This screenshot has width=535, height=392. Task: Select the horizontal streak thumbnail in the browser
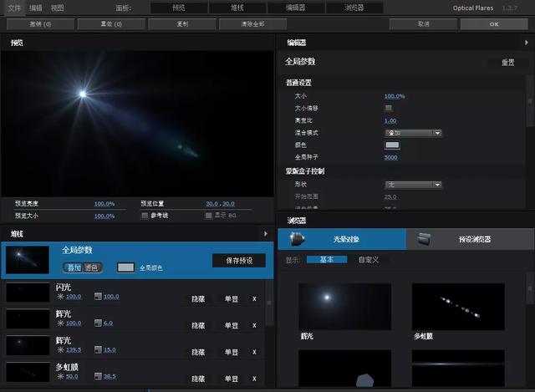pyautogui.click(x=458, y=369)
